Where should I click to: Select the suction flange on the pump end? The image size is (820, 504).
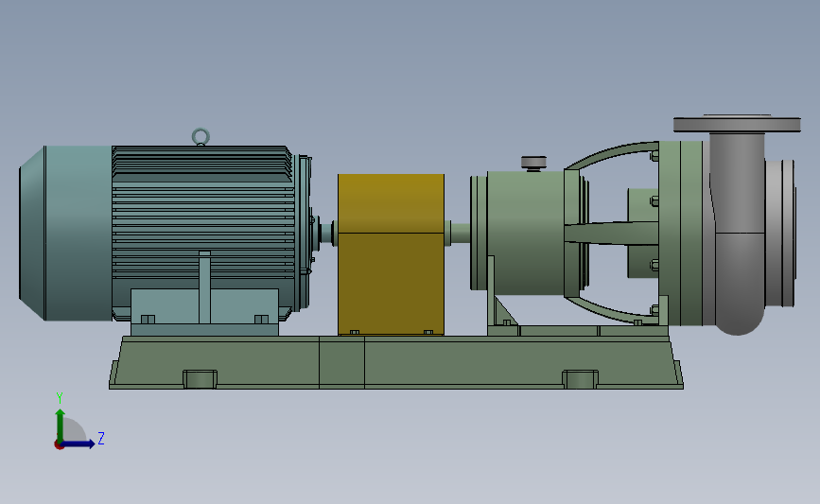click(782, 234)
